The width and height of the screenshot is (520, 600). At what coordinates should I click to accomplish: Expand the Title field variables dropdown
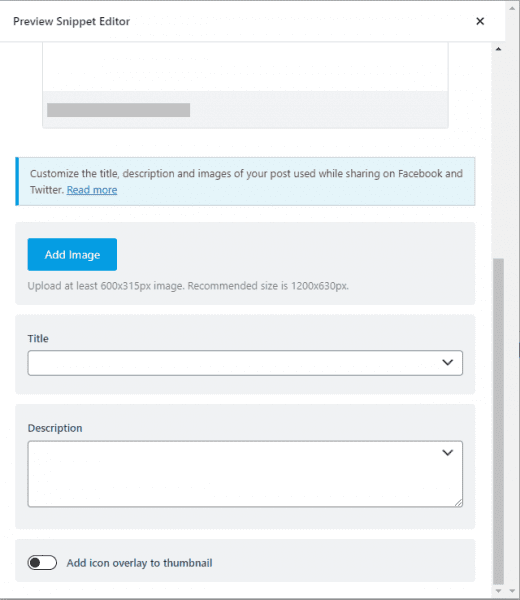tap(447, 362)
